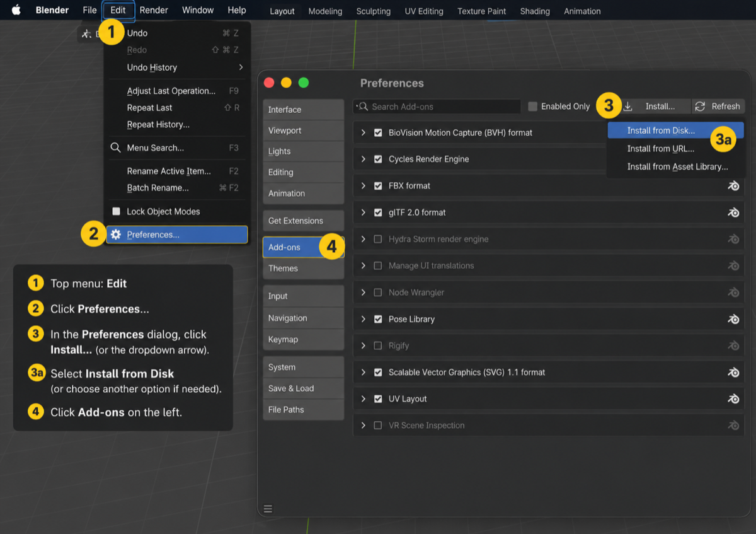756x534 pixels.
Task: Click the Menu Search magnifier icon
Action: 115,148
